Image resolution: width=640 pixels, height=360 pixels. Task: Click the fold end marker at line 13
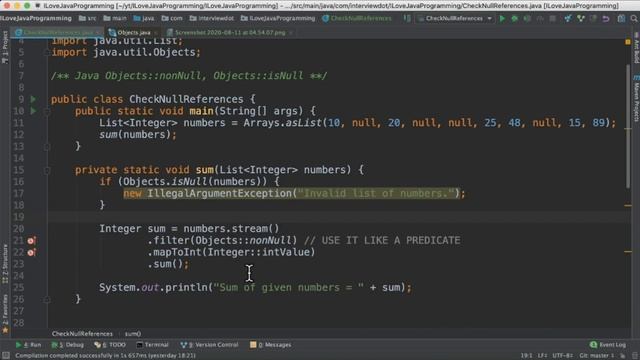(47, 147)
